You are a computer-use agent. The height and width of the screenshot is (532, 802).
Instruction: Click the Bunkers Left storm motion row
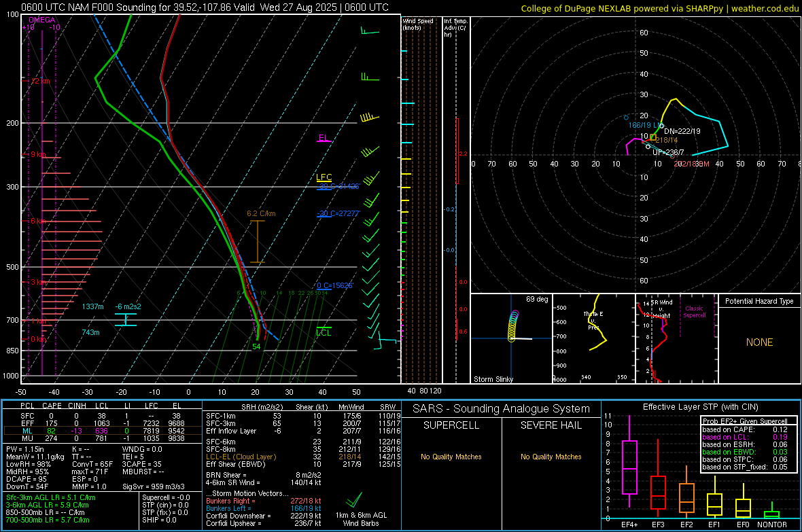click(x=264, y=508)
